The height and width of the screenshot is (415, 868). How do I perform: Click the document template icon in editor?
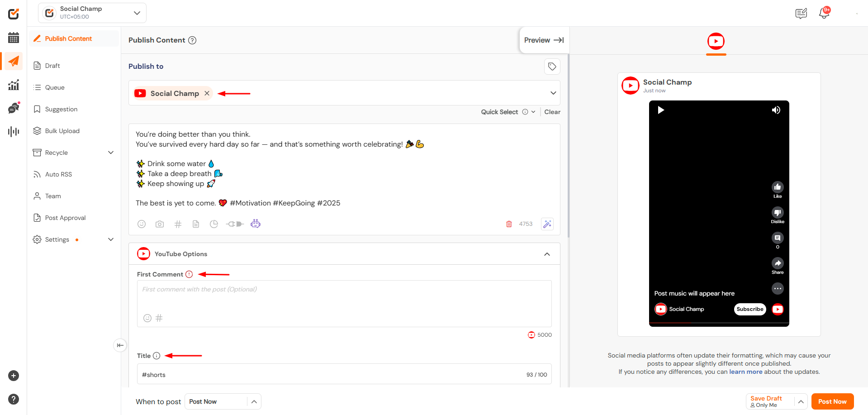(x=196, y=224)
